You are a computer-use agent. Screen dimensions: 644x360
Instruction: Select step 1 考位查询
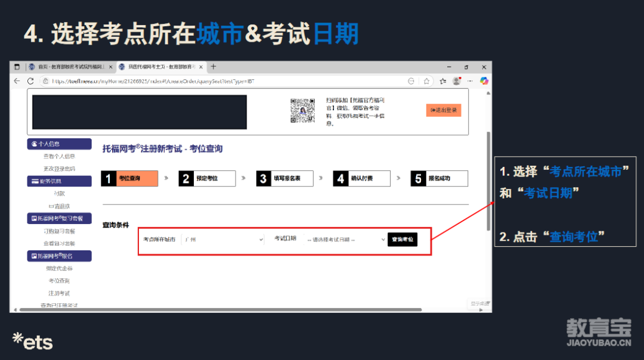tap(129, 179)
